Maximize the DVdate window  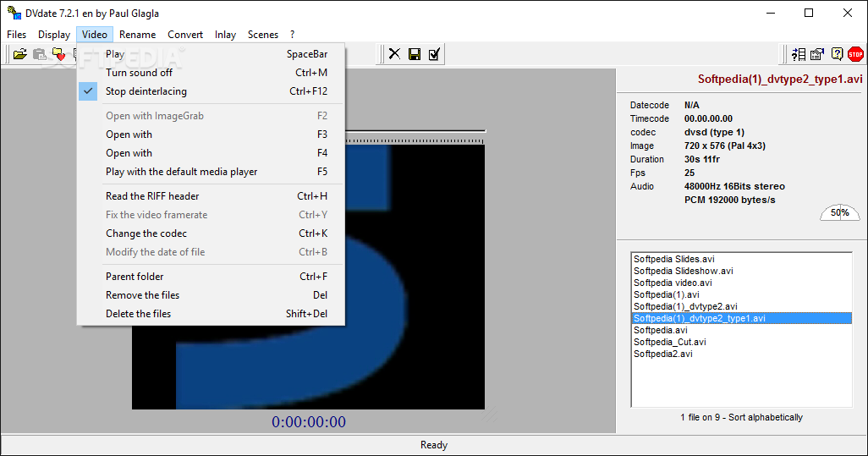[809, 13]
